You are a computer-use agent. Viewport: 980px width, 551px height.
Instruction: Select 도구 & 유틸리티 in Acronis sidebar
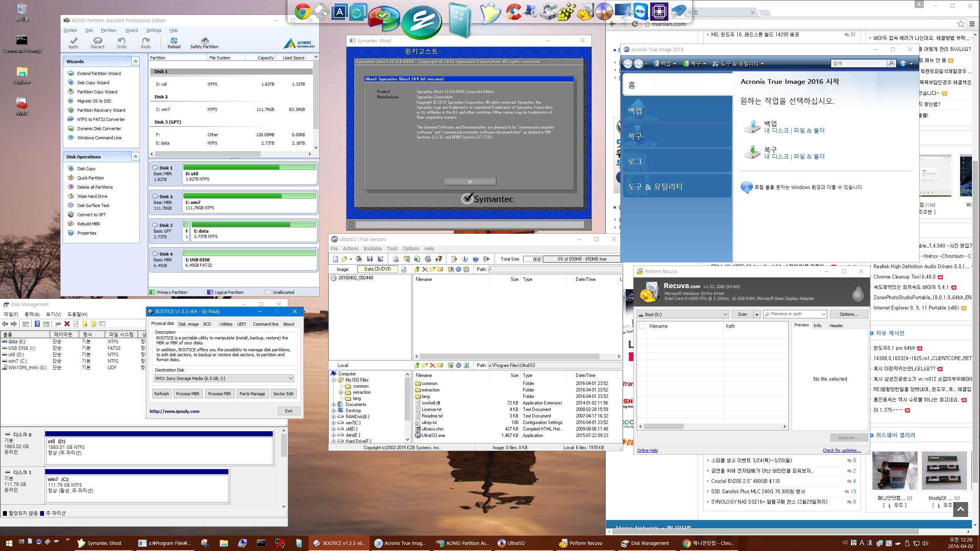pos(677,186)
